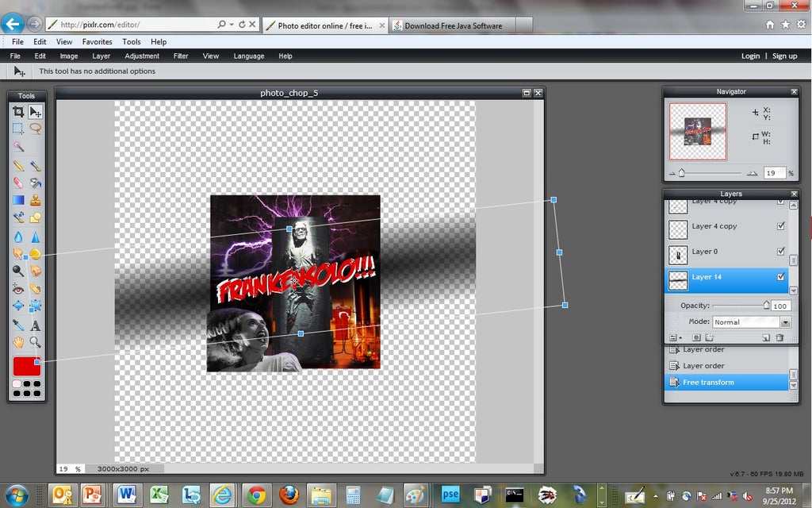
Task: Open Pixlr Adjustment menu
Action: 142,56
